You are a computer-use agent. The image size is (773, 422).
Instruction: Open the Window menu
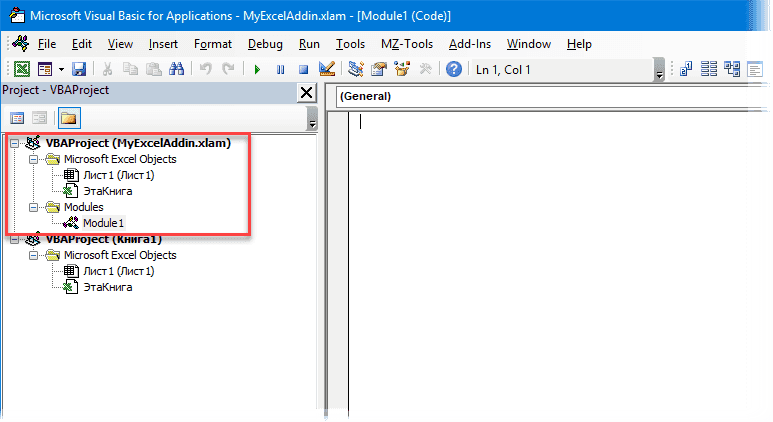pyautogui.click(x=529, y=44)
